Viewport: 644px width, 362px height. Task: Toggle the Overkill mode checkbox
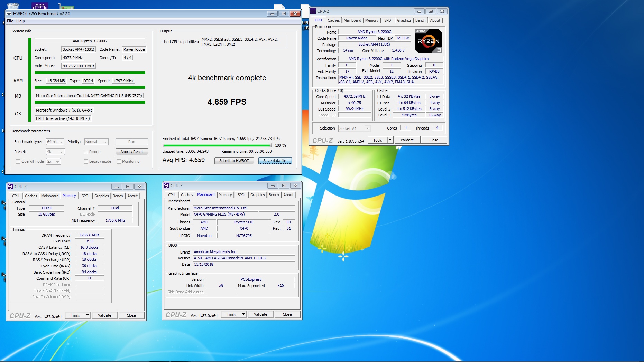pos(18,161)
